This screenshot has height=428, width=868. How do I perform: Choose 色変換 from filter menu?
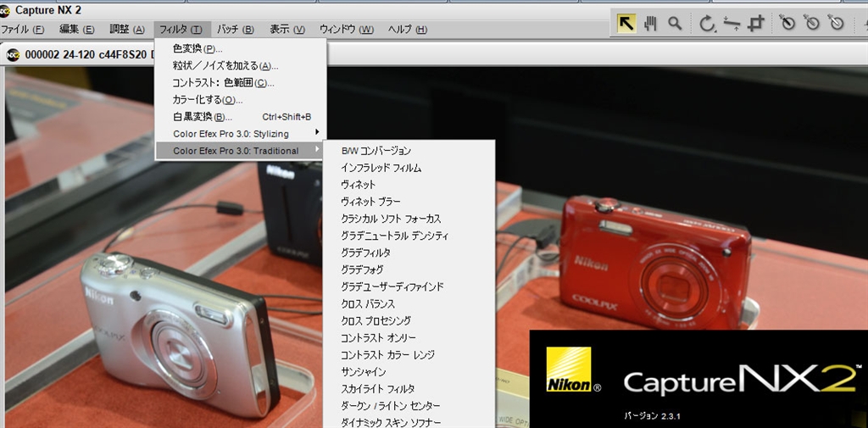pyautogui.click(x=240, y=48)
